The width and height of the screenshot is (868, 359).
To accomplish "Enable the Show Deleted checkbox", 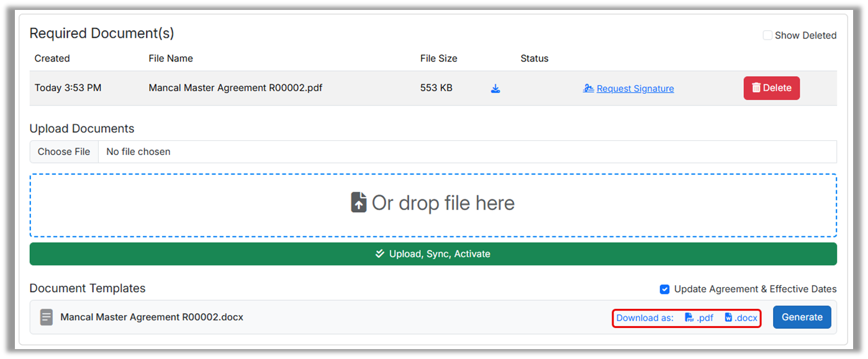I will click(767, 35).
